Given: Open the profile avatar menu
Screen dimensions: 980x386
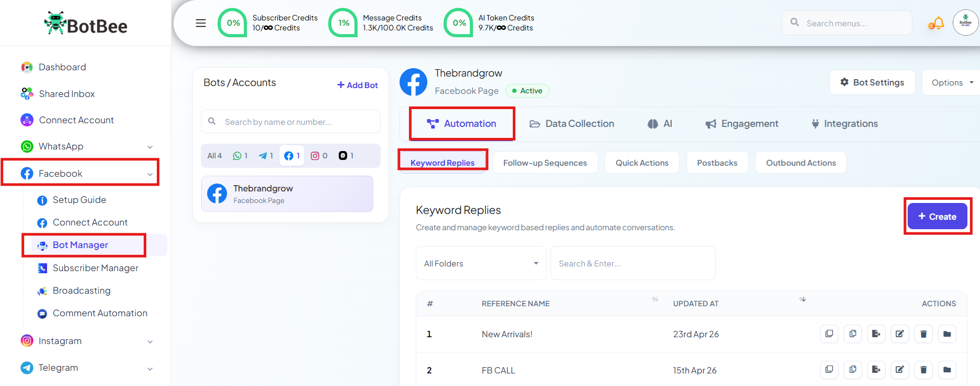Looking at the screenshot, I should tap(965, 23).
